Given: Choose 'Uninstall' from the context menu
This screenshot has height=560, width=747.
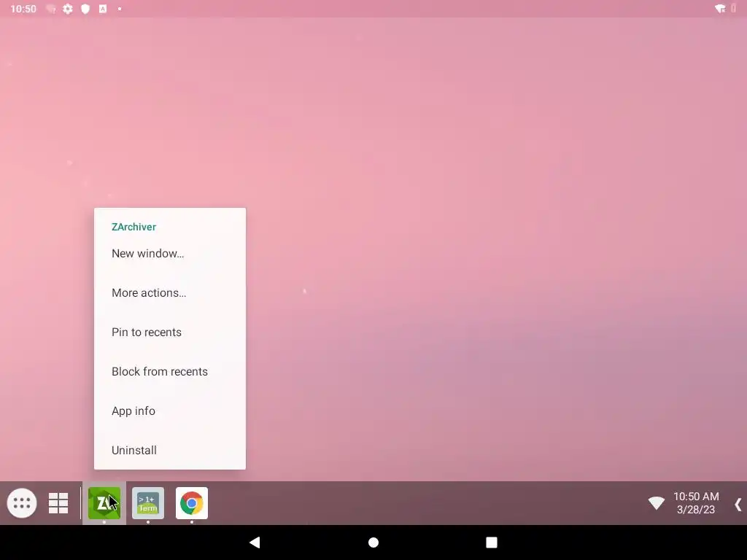Looking at the screenshot, I should pos(170,450).
